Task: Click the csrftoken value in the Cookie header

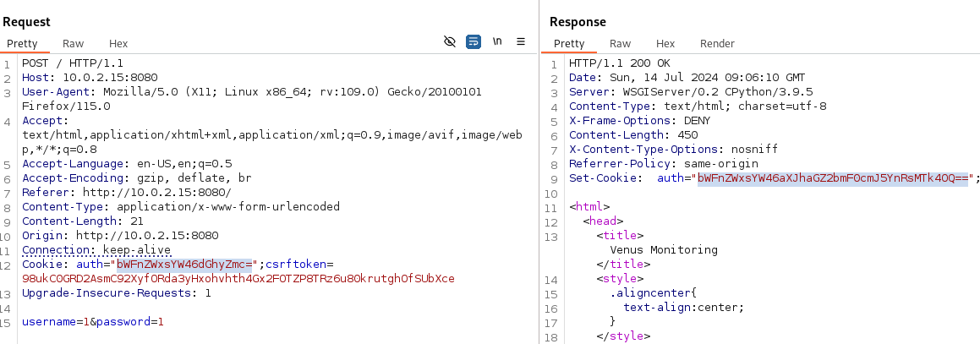Action: pyautogui.click(x=238, y=278)
